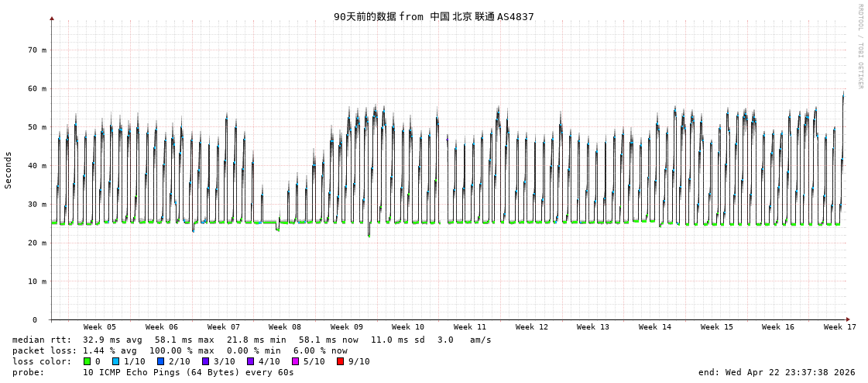Viewport: 868px width, 383px height.
Task: Click the red 9/10 loss swatch
Action: [340, 361]
